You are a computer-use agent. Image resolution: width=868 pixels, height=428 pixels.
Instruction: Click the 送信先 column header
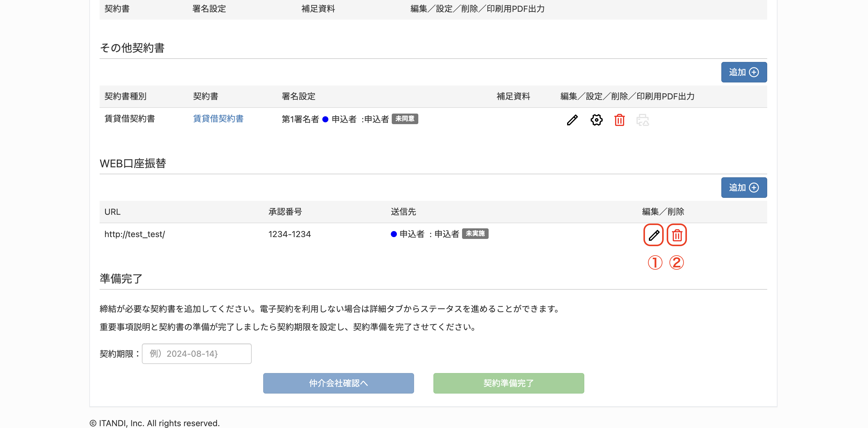pos(403,212)
